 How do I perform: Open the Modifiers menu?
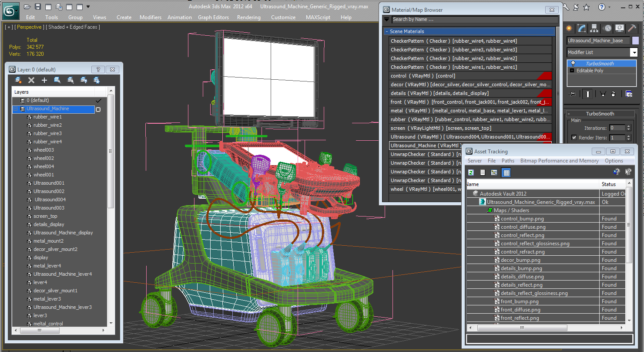[151, 17]
